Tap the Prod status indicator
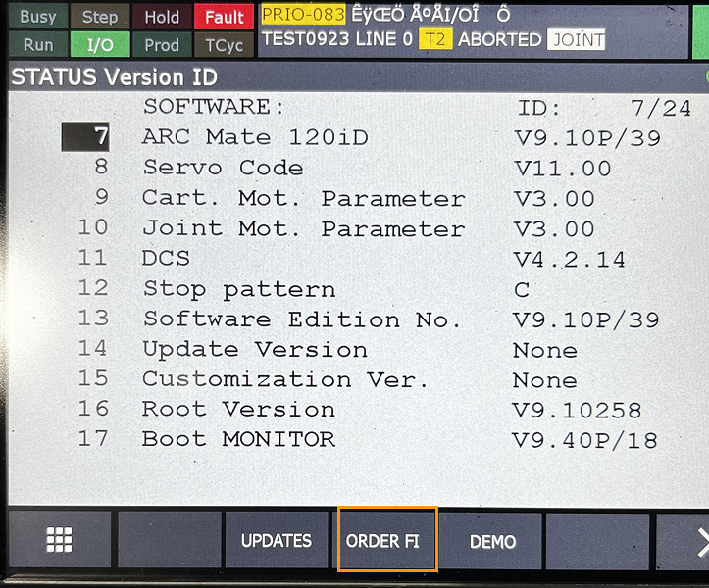The width and height of the screenshot is (709, 588). [162, 45]
